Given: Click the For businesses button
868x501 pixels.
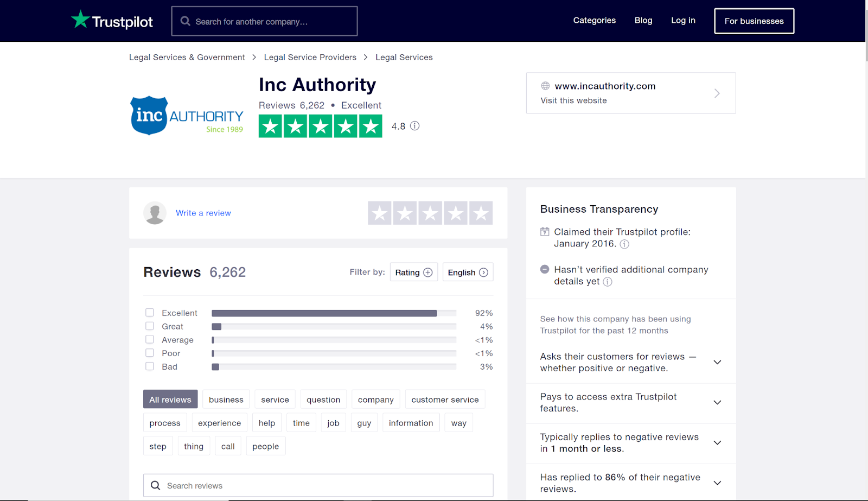Looking at the screenshot, I should point(754,21).
